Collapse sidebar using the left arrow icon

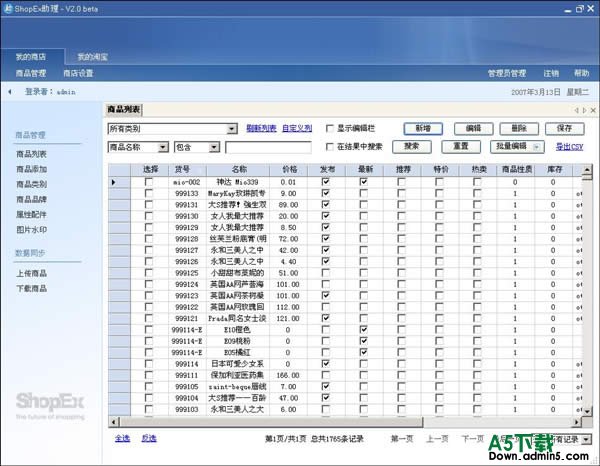click(x=11, y=92)
